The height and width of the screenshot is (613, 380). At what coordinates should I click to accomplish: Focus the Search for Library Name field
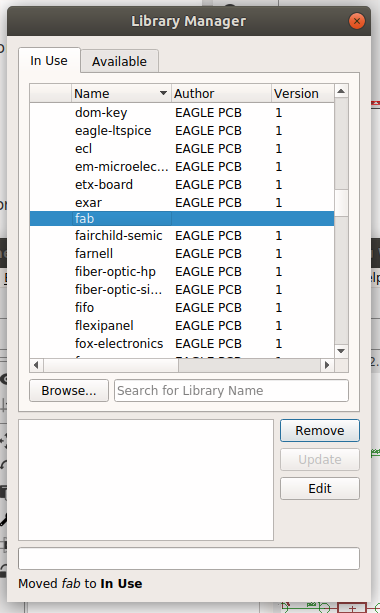pos(231,391)
